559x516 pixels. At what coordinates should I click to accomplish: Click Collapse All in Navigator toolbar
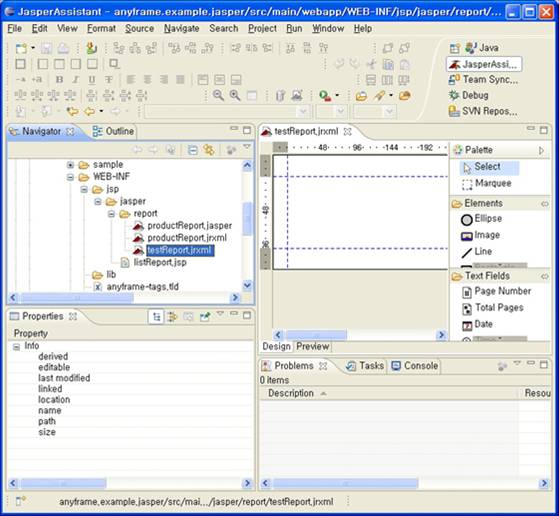[193, 150]
